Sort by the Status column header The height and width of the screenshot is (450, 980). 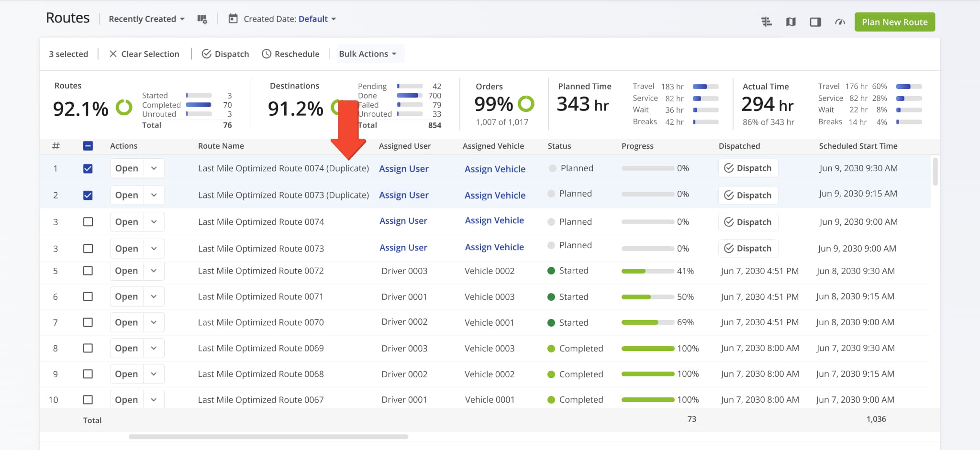[x=559, y=146]
